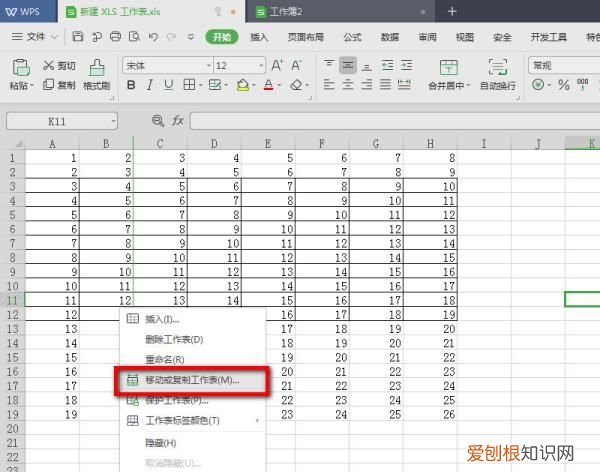This screenshot has width=600, height=472.
Task: Choose 删除工作表(D) in context menu
Action: [192, 339]
